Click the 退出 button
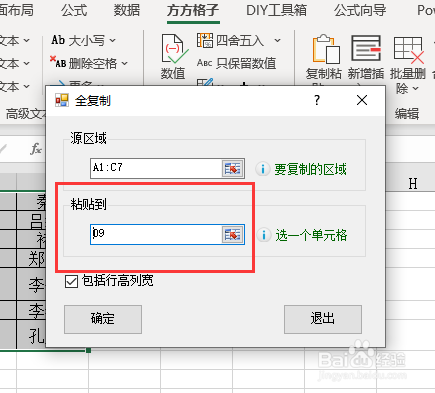Image resolution: width=435 pixels, height=393 pixels. click(323, 319)
